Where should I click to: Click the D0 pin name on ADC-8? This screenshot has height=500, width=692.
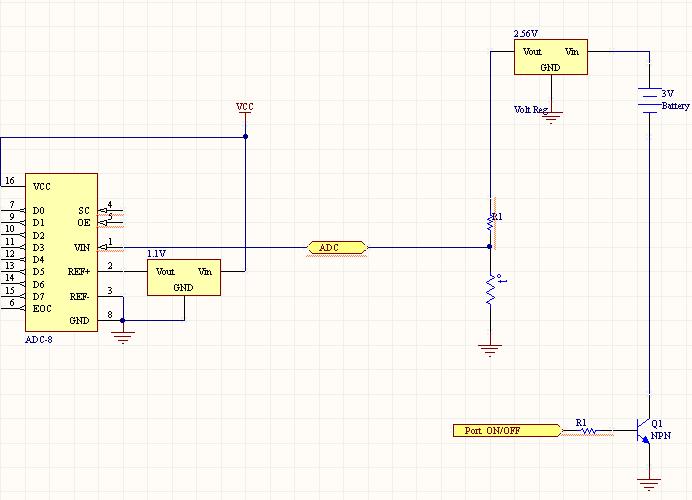click(38, 211)
